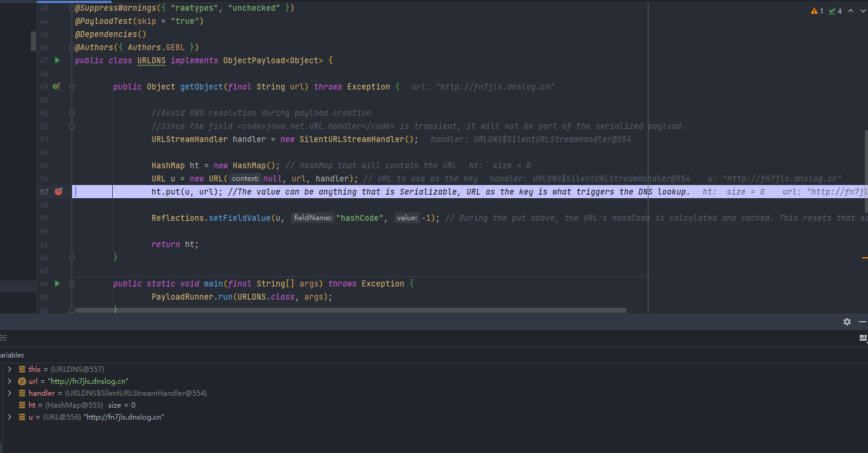Click the value: inlay hint
The height and width of the screenshot is (453, 868).
pyautogui.click(x=407, y=218)
